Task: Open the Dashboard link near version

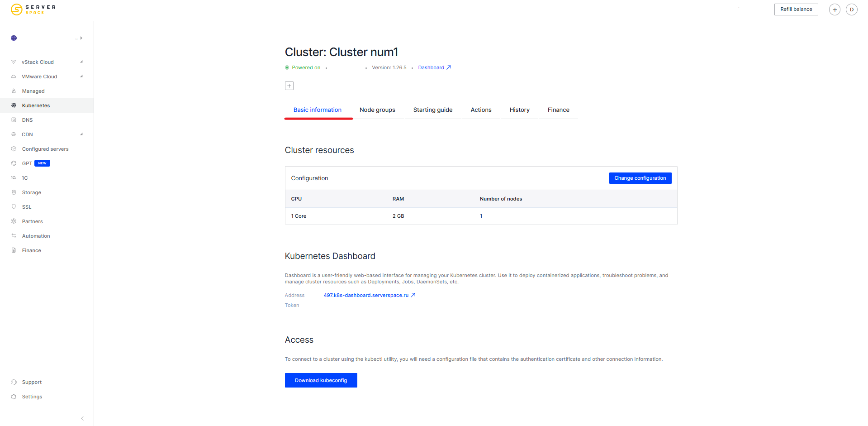Action: pyautogui.click(x=431, y=67)
